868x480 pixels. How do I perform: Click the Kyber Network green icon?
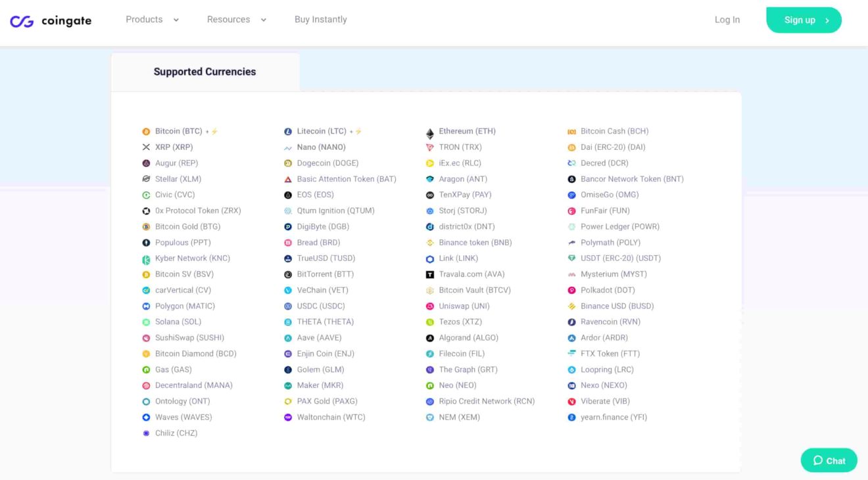tap(146, 259)
